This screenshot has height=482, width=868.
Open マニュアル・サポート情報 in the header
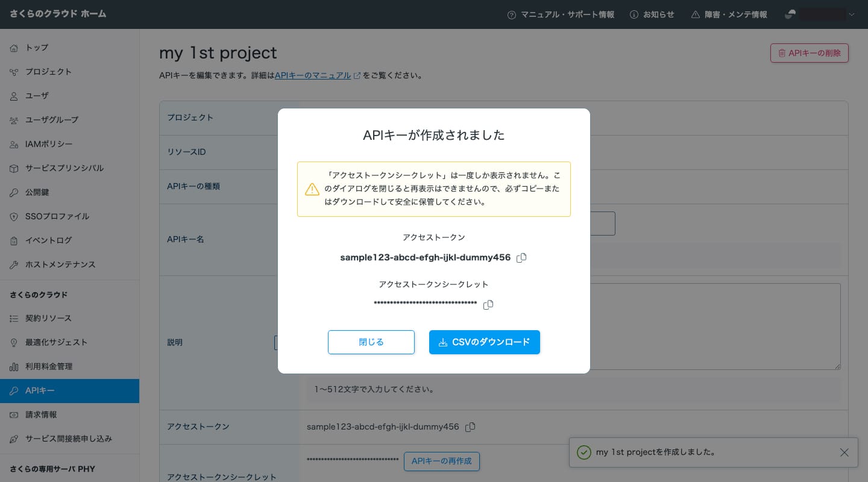point(561,14)
